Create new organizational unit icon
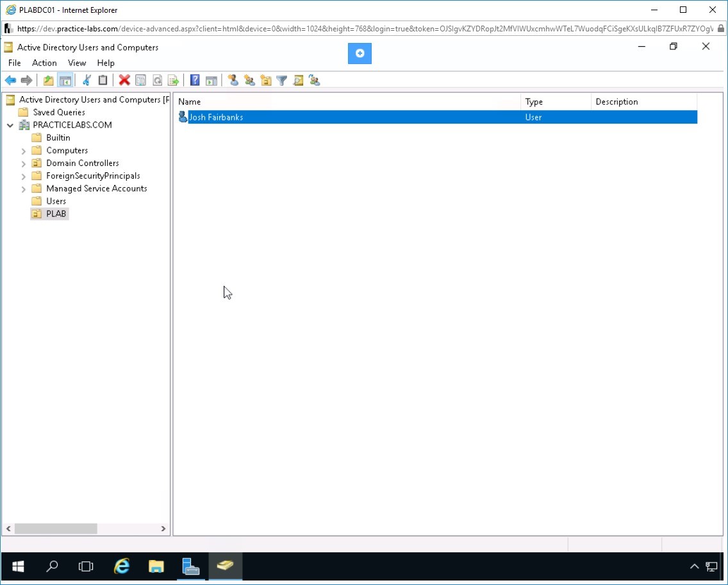This screenshot has height=585, width=728. click(x=266, y=80)
